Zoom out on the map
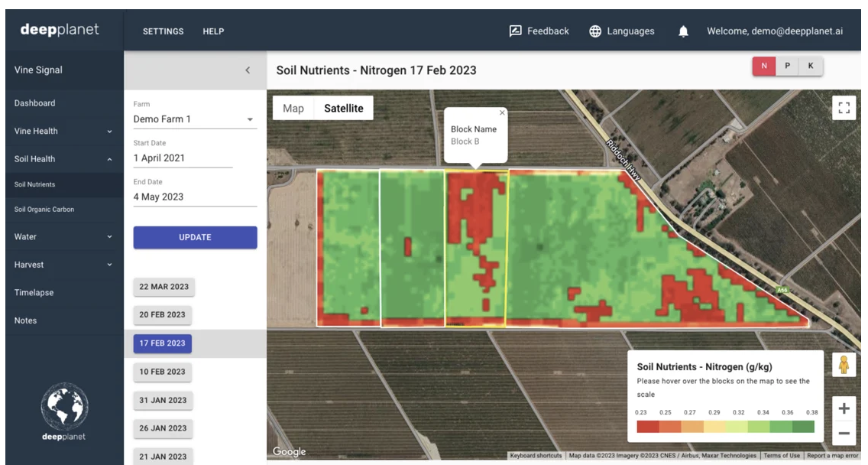The height and width of the screenshot is (465, 868). click(844, 433)
